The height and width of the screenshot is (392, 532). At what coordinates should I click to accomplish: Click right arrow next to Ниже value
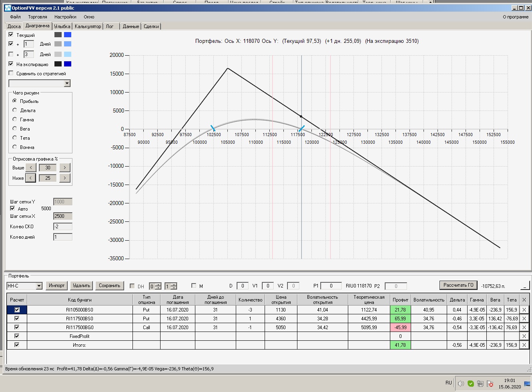coord(65,178)
